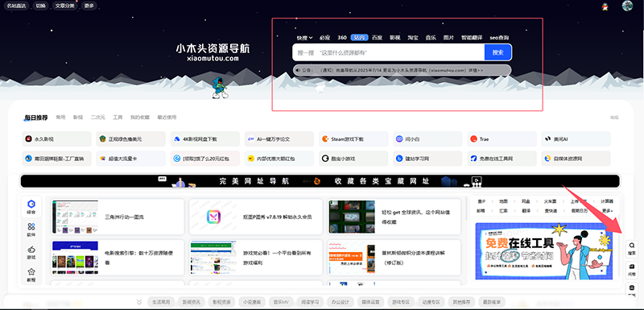Click the 最新收录 category pill
This screenshot has width=644, height=310.
click(x=492, y=302)
